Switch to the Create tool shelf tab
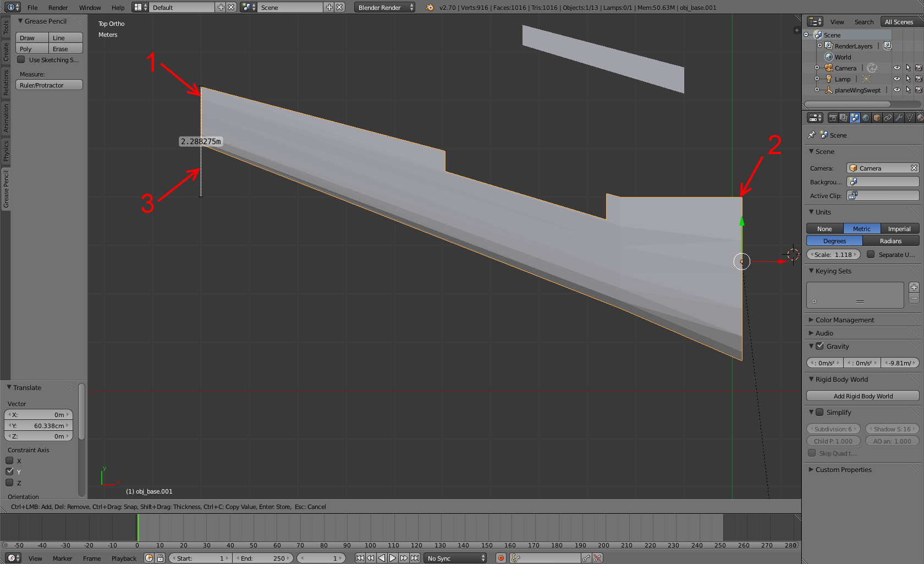 point(5,52)
